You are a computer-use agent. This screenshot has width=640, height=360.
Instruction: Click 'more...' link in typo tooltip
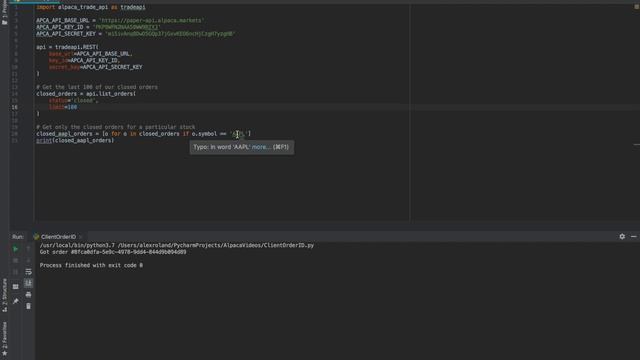(261, 147)
